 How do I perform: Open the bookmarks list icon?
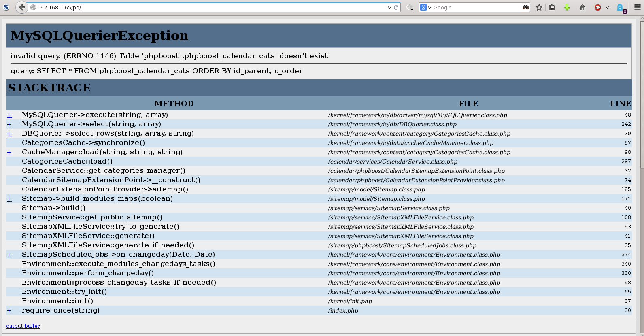[552, 7]
